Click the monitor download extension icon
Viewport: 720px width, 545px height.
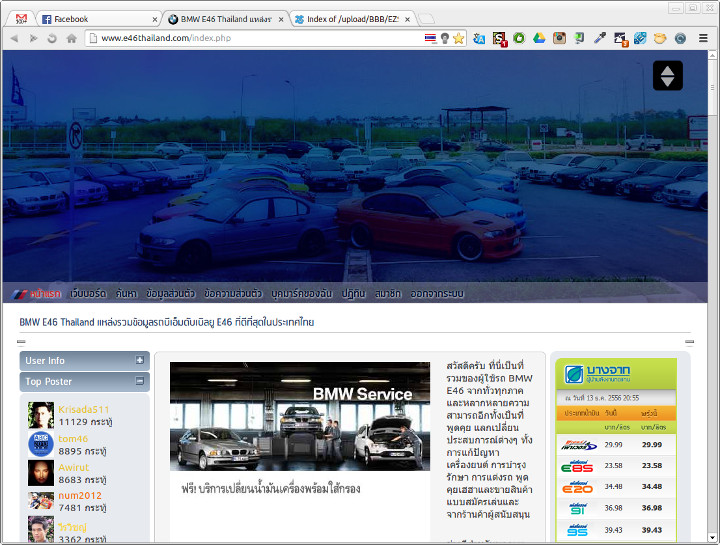[x=579, y=38]
